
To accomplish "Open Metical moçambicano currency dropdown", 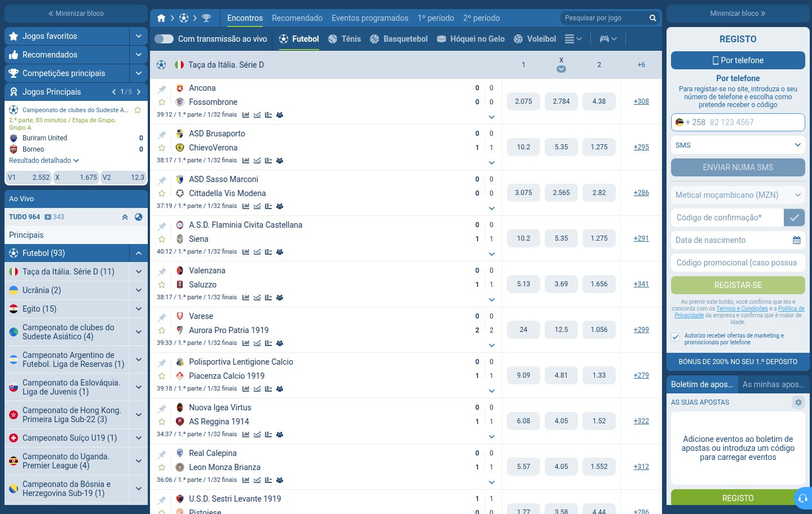I will (738, 195).
